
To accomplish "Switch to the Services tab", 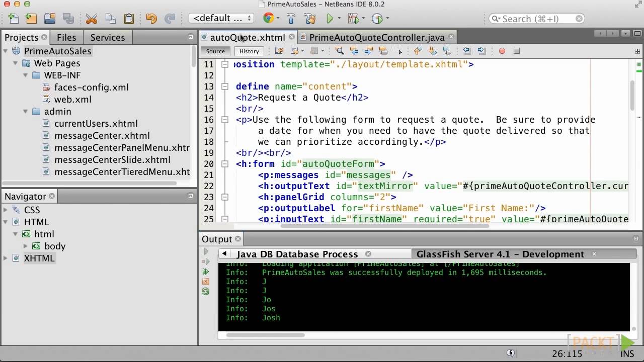I will [108, 37].
